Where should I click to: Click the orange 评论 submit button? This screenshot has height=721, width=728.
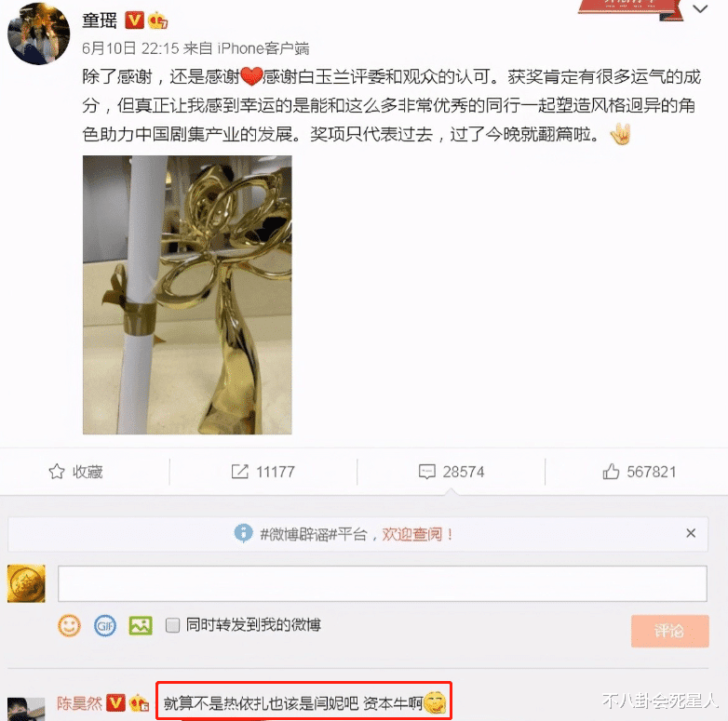669,631
